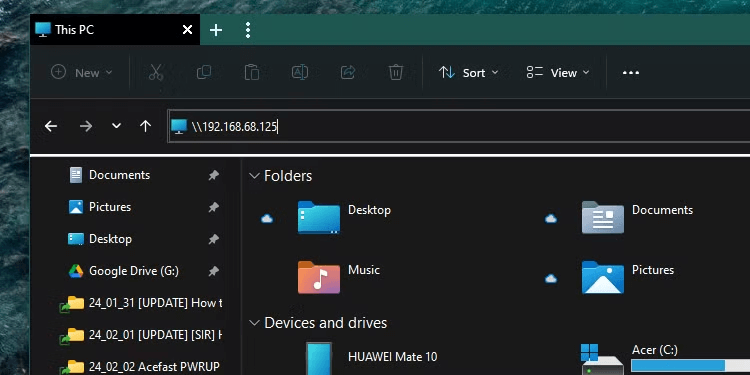This screenshot has height=375, width=750.
Task: Collapse the Devices and drives group
Action: (x=254, y=323)
